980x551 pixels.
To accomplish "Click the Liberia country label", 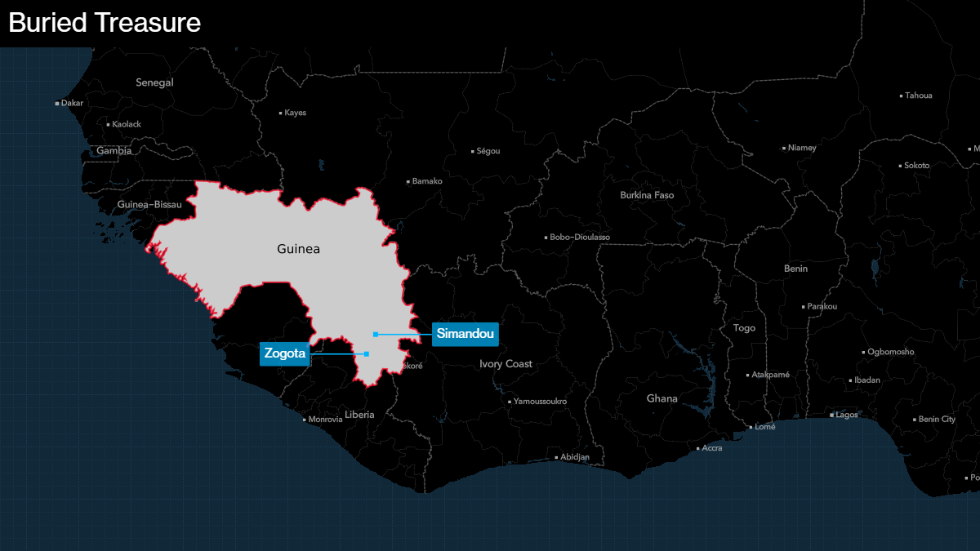I will tap(359, 415).
